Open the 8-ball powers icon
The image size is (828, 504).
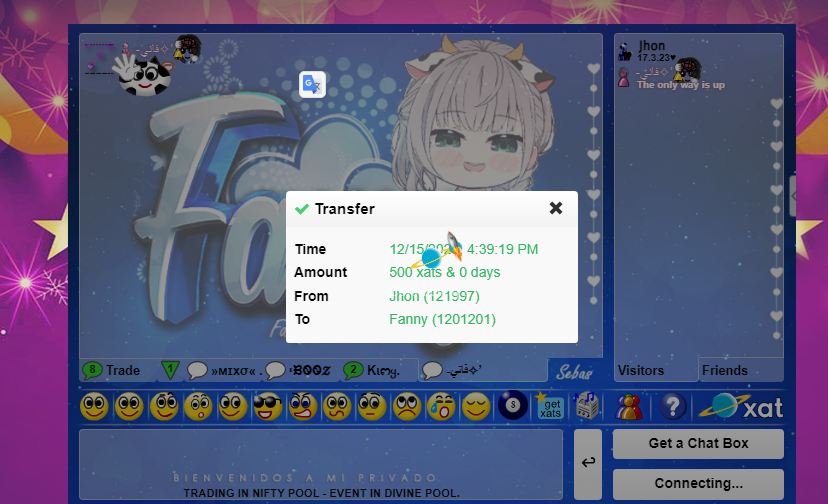[x=513, y=406]
